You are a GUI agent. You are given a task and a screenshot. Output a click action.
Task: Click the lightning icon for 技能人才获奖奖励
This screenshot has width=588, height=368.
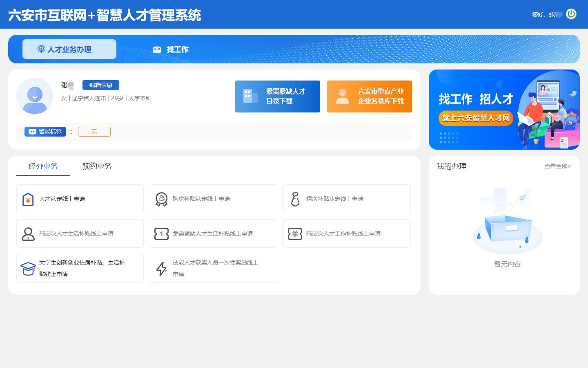161,268
